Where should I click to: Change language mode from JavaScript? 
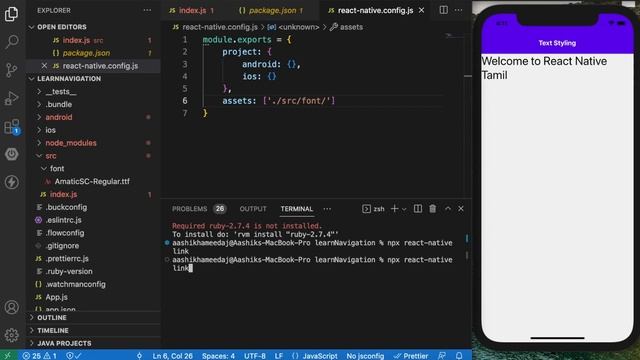tap(320, 356)
